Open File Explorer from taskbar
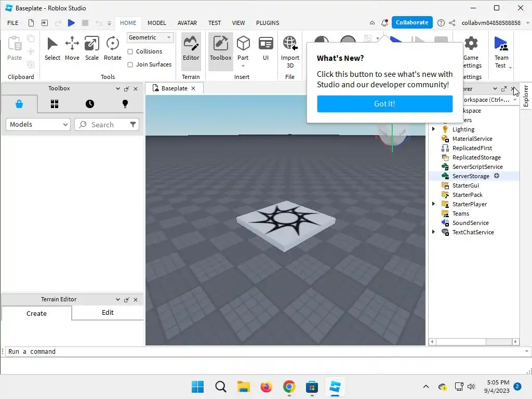 tap(243, 387)
